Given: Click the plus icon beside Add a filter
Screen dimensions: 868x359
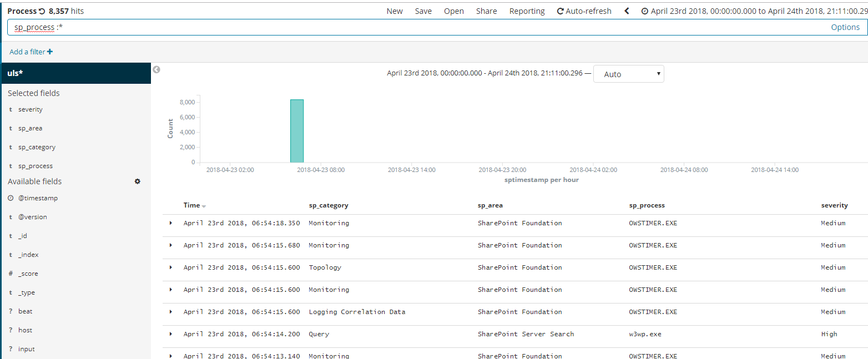Looking at the screenshot, I should point(50,52).
